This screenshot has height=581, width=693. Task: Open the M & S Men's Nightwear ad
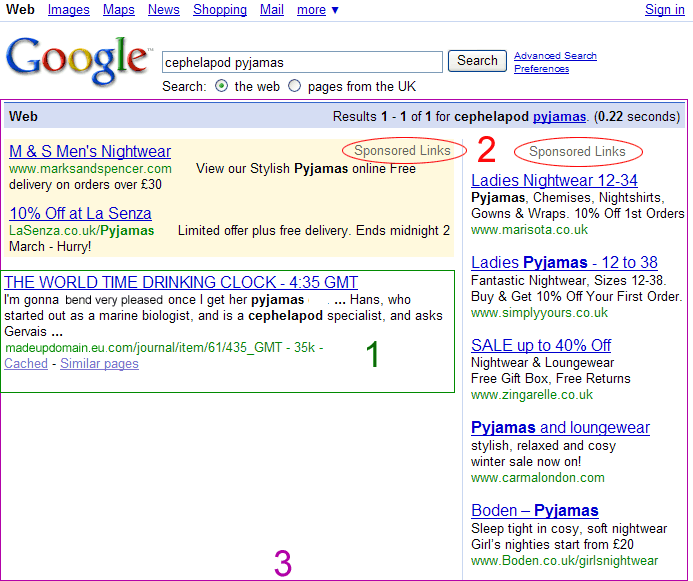90,152
